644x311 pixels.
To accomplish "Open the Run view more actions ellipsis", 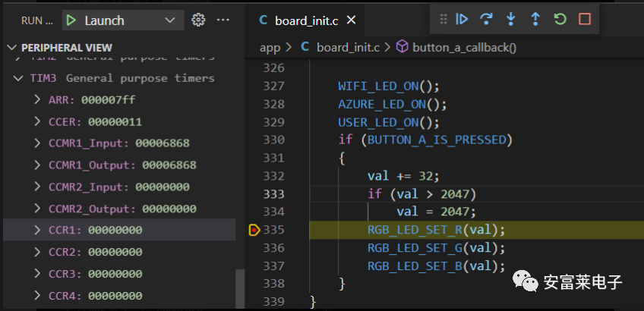I will coord(223,20).
